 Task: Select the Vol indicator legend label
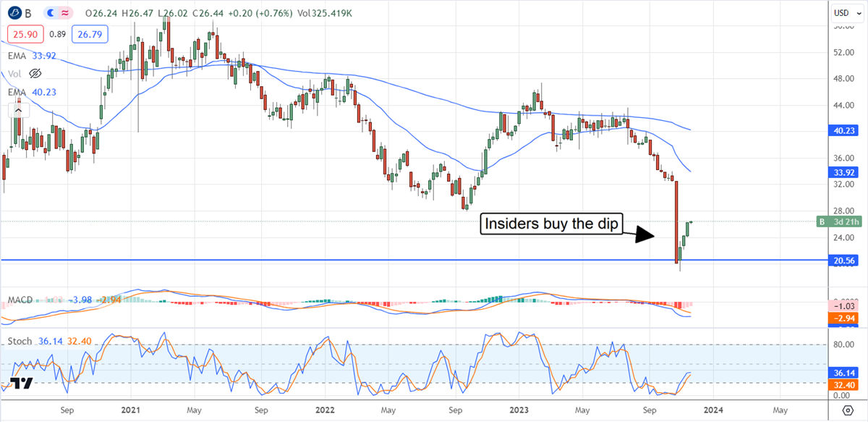click(15, 73)
